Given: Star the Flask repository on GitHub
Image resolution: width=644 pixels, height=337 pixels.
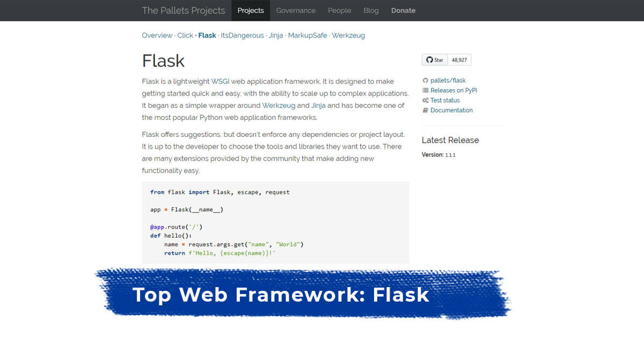Looking at the screenshot, I should tap(435, 60).
